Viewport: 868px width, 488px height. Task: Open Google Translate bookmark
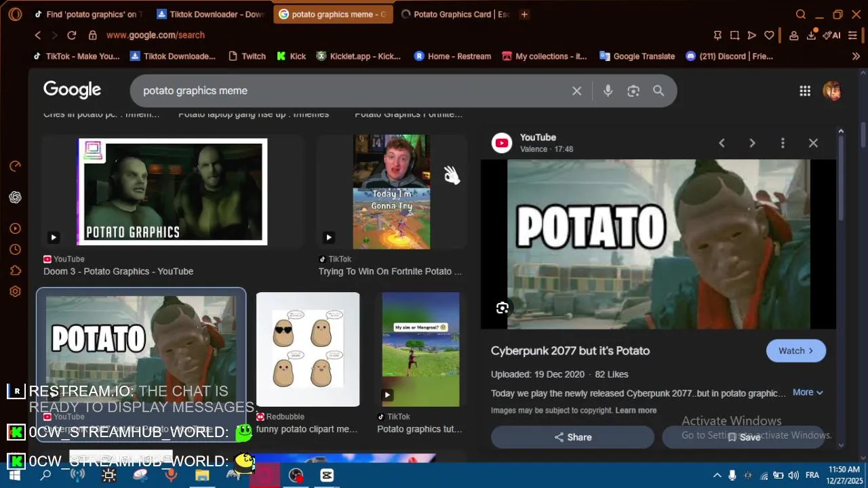point(637,56)
